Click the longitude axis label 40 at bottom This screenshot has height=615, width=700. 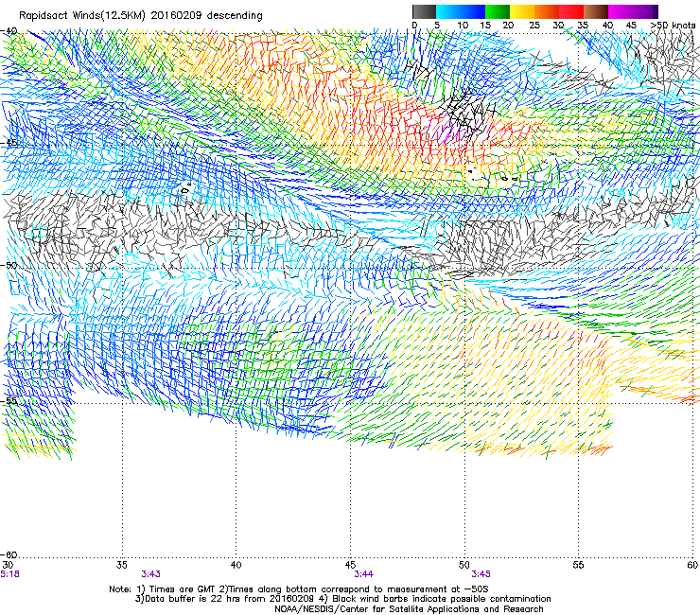click(236, 565)
